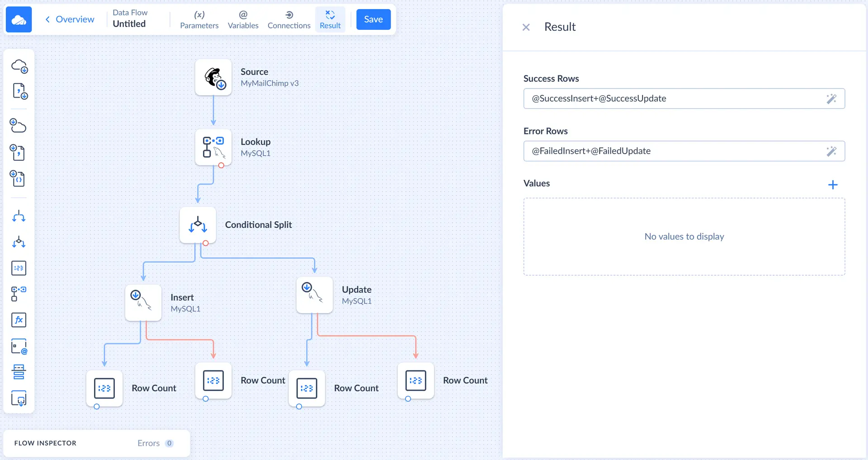868x460 pixels.
Task: Open expression editor for Error Rows
Action: tap(831, 151)
